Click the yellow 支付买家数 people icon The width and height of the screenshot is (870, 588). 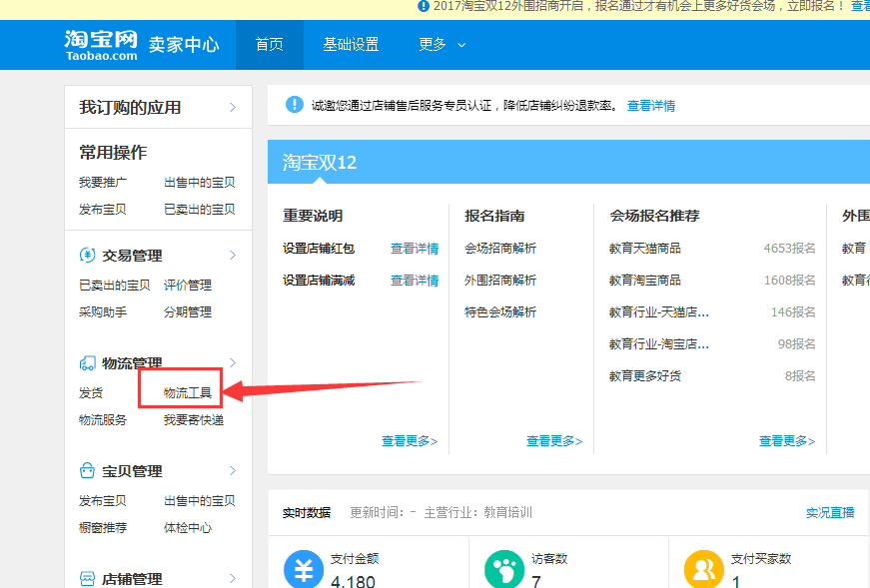tap(703, 569)
